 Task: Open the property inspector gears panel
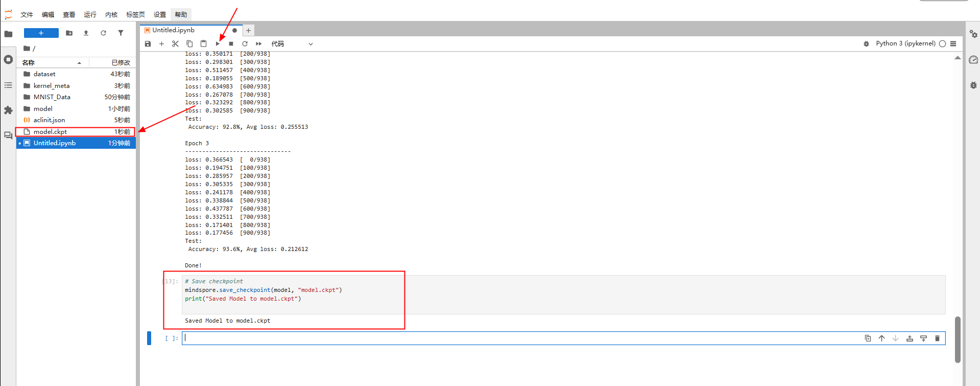coord(973,34)
